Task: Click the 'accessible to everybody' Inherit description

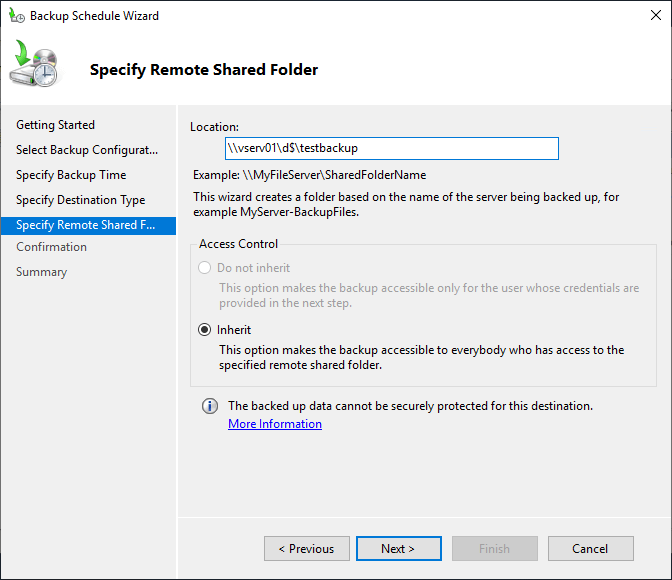Action: (x=421, y=357)
